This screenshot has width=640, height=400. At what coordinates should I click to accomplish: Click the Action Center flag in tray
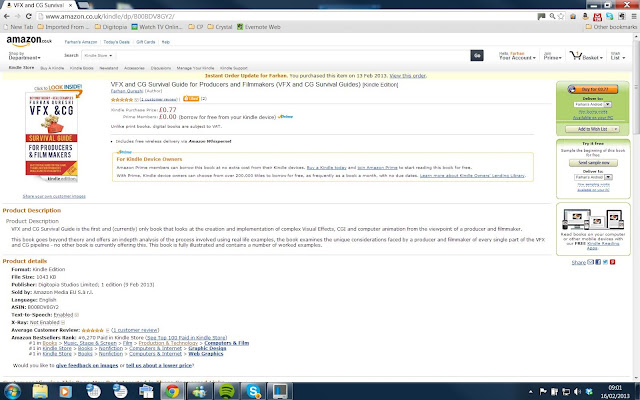[x=543, y=392]
